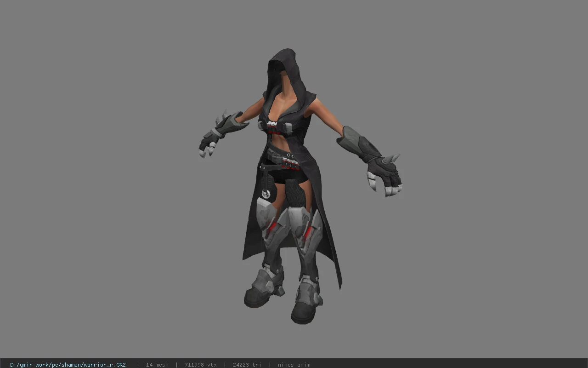Click the file path warrior_r.GR2 in status bar
The width and height of the screenshot is (588, 368).
(x=68, y=365)
